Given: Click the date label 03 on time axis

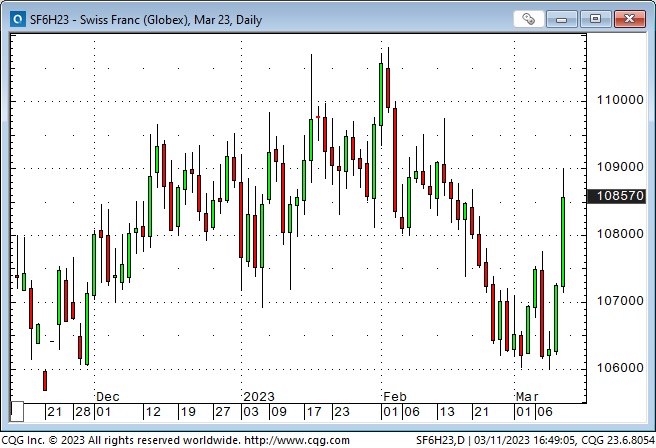Looking at the screenshot, I should (251, 412).
